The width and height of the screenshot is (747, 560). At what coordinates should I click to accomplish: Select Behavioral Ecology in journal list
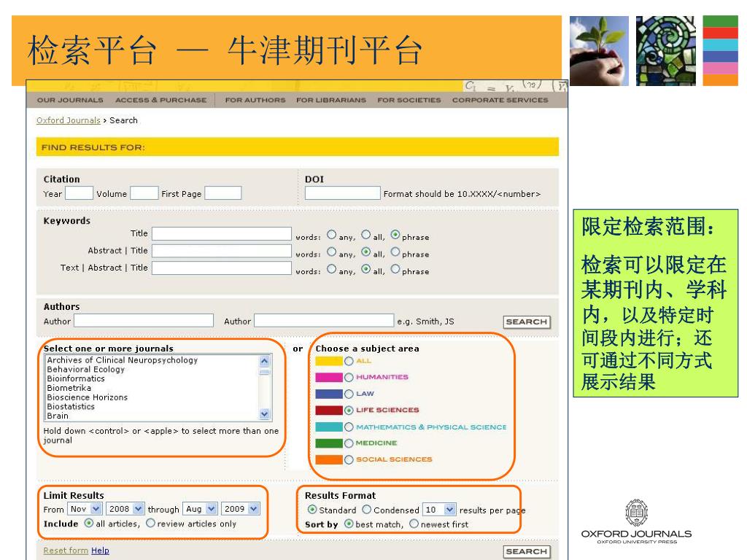click(x=86, y=370)
